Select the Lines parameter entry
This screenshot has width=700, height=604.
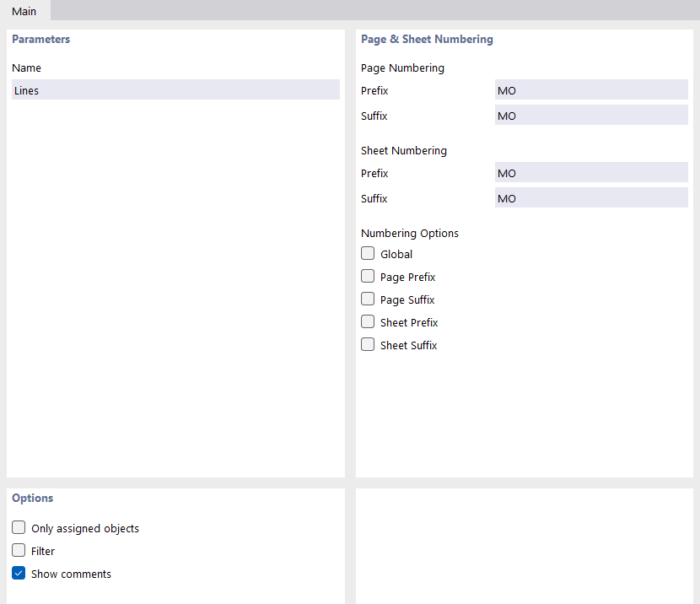tap(175, 89)
